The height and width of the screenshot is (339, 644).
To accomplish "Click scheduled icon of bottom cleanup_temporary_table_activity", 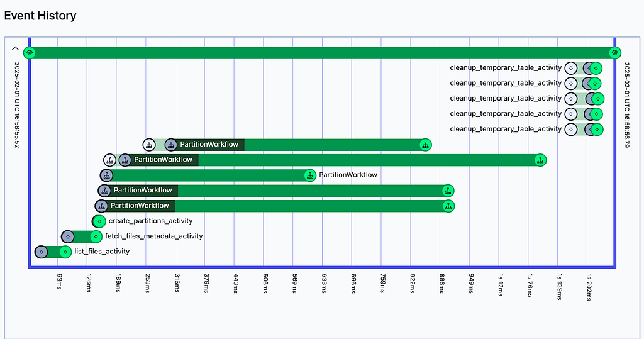I will 571,130.
